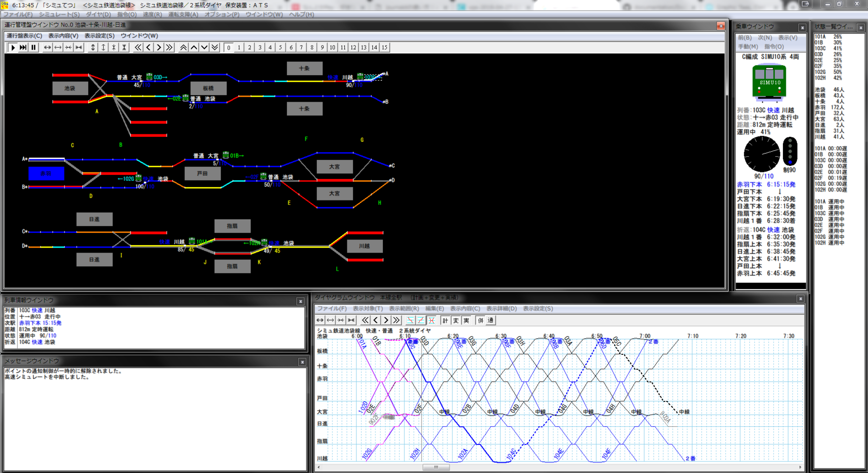The image size is (868, 473).
Task: Expand the 表示範囲(R) menu in diagram window
Action: pos(403,309)
